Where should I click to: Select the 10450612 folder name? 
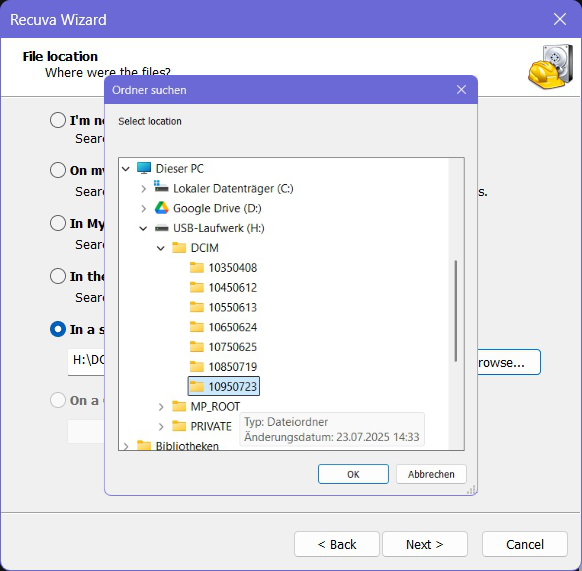(x=232, y=287)
